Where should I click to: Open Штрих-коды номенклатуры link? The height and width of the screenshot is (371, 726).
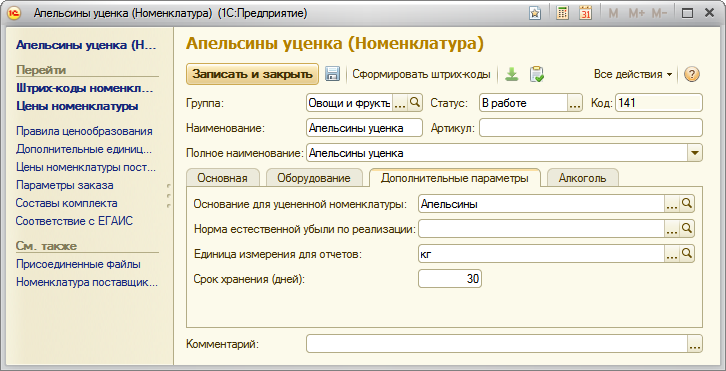click(84, 88)
